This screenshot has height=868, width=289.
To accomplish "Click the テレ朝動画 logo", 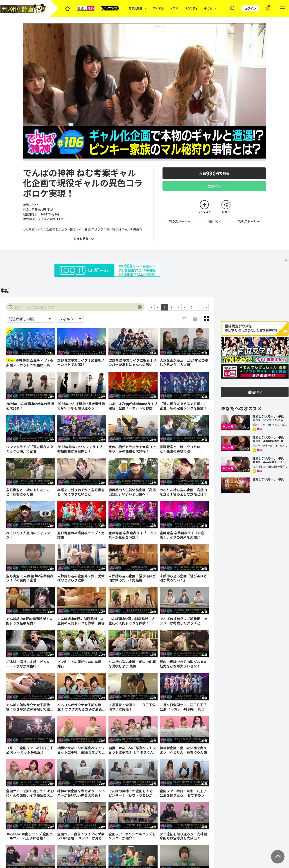I will click(23, 8).
